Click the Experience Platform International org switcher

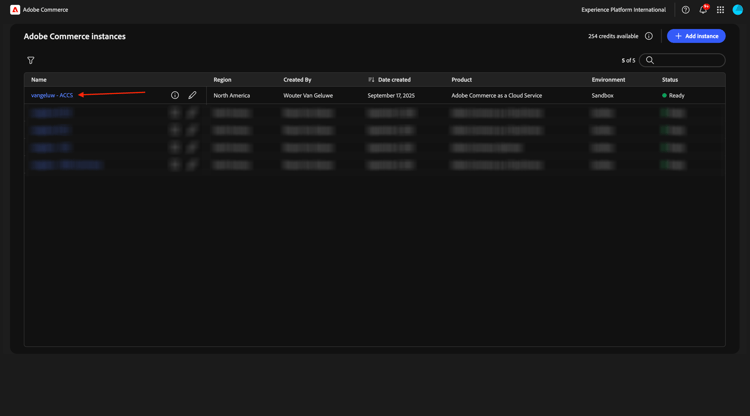[623, 10]
